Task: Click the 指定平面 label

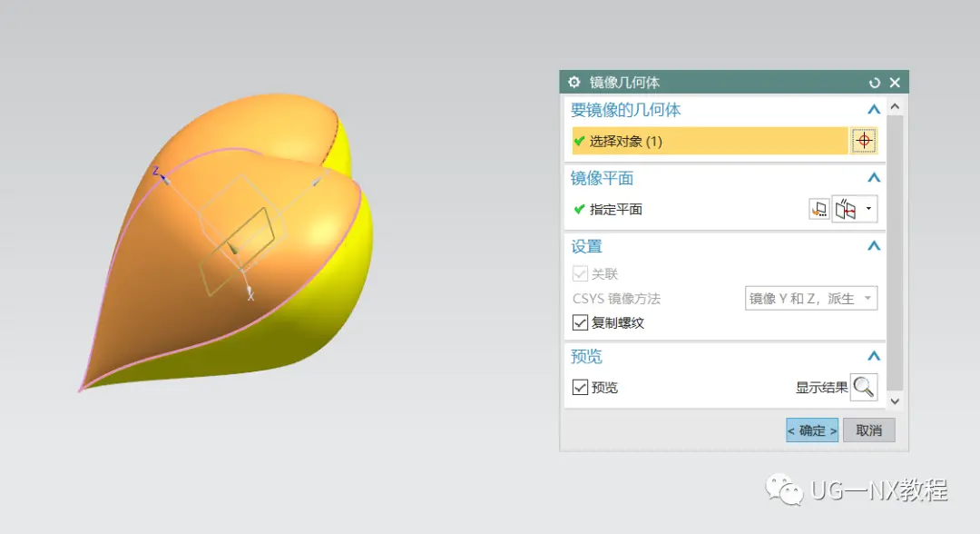Action: point(615,210)
